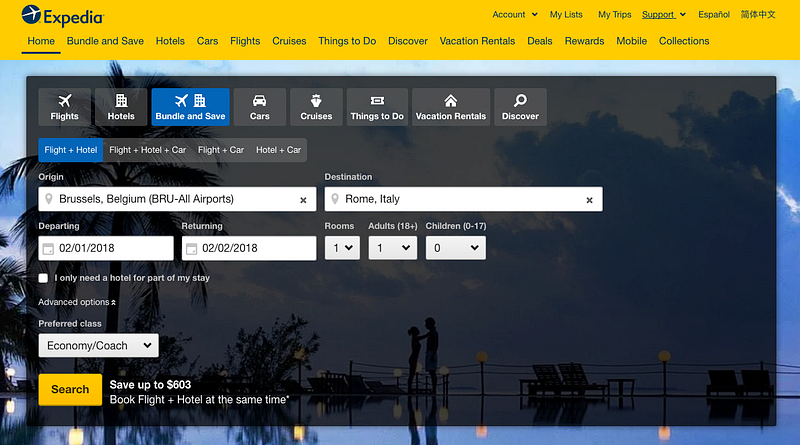Open Things to Do in top navigation

347,41
